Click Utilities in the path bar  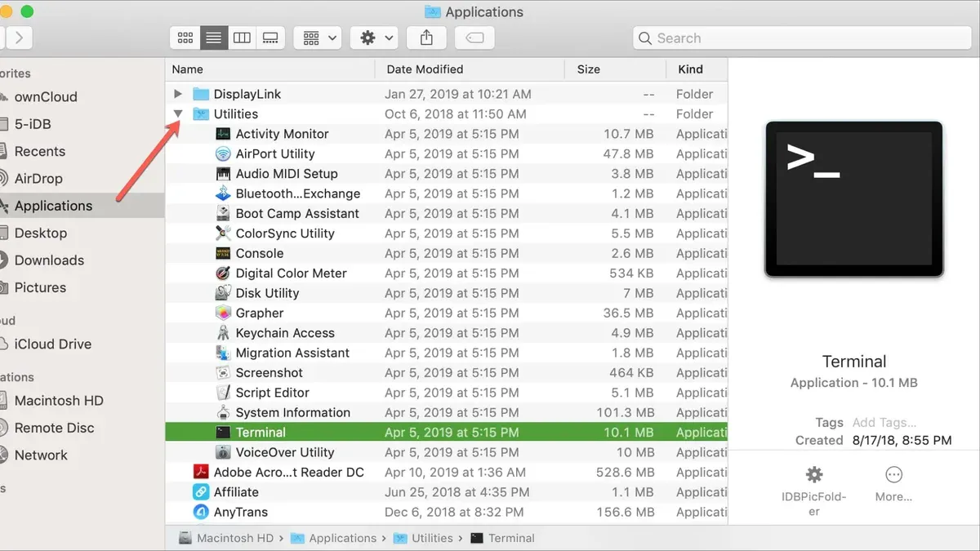[423, 538]
